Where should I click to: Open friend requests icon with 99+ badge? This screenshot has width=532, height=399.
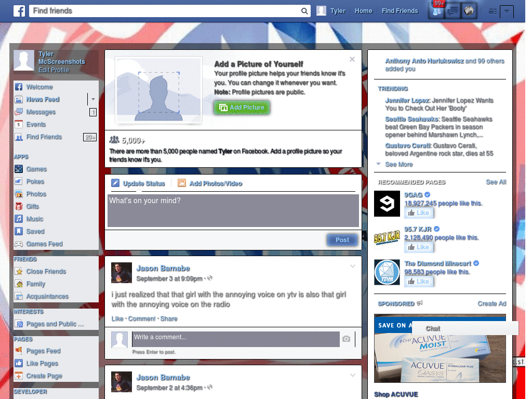(437, 11)
